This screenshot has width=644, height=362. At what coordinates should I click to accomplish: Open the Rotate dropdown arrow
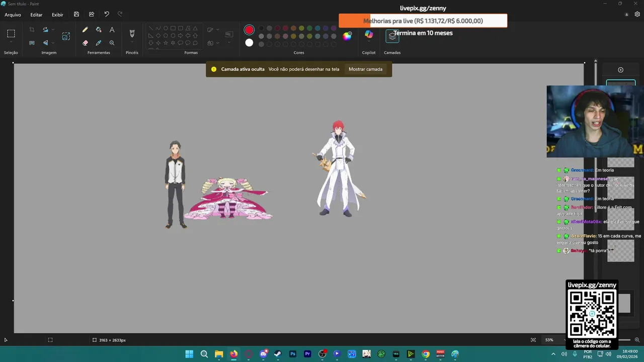tap(53, 30)
